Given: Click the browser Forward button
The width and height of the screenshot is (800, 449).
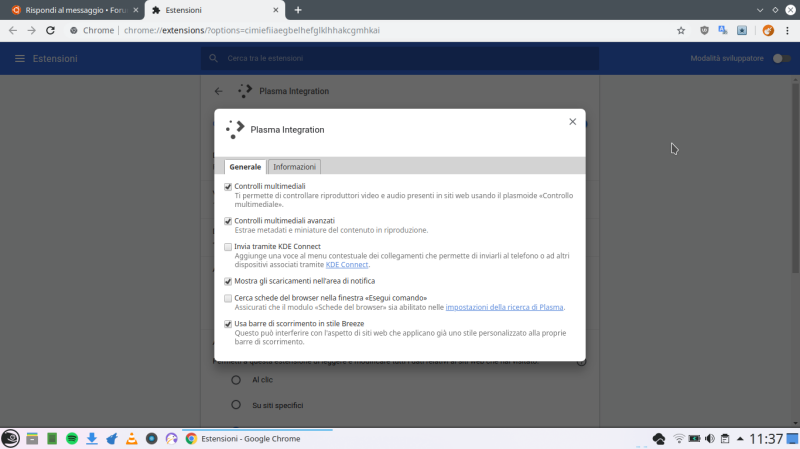Looking at the screenshot, I should tap(32, 30).
